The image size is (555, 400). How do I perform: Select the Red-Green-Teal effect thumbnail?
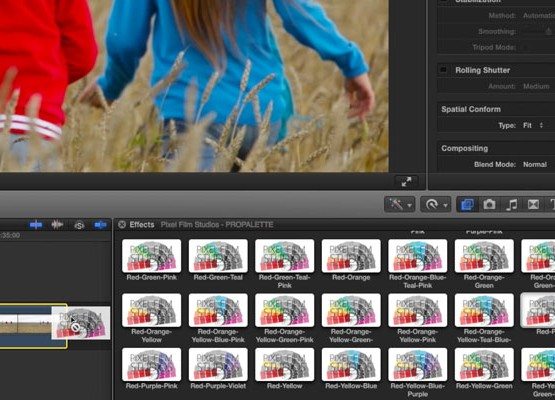tap(218, 256)
